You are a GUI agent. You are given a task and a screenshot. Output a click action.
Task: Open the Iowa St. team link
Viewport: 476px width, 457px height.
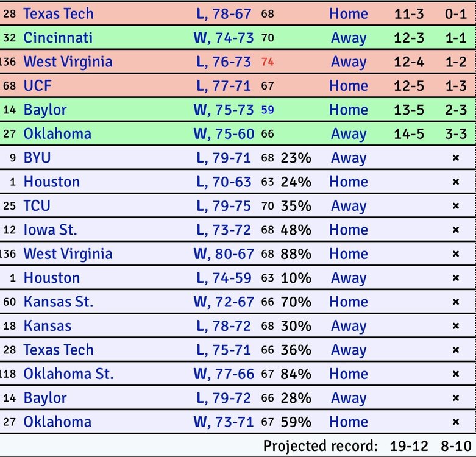(x=50, y=230)
